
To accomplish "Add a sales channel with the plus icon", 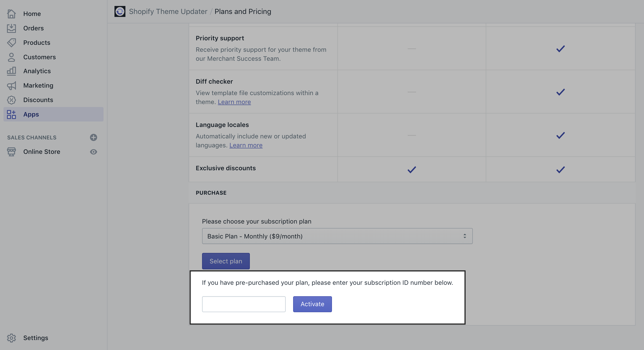I will coord(94,137).
